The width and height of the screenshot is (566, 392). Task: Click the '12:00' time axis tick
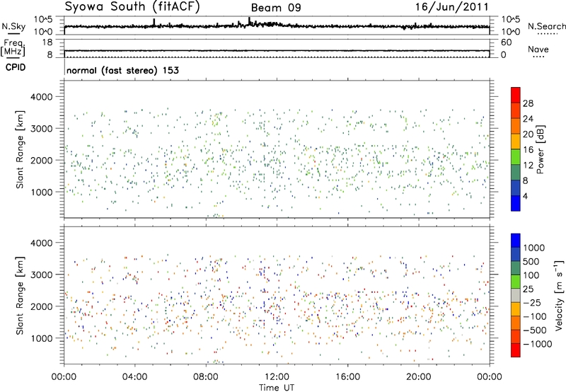coord(277,377)
